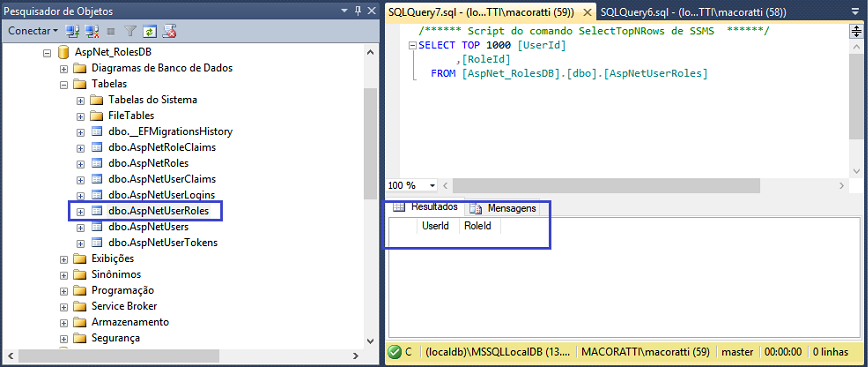
Task: Click Object Explorer vertical scrollbar down arrow
Action: pos(370,341)
